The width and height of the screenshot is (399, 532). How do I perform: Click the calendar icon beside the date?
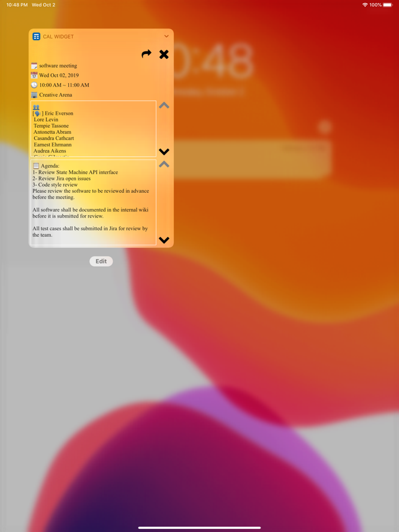[x=34, y=75]
